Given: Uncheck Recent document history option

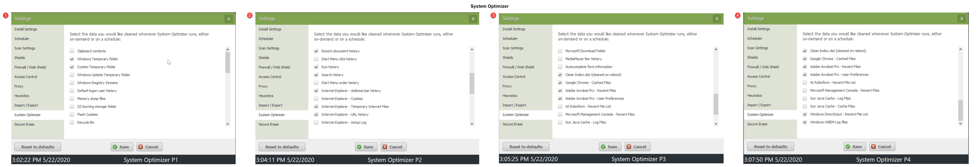Looking at the screenshot, I should [x=316, y=51].
